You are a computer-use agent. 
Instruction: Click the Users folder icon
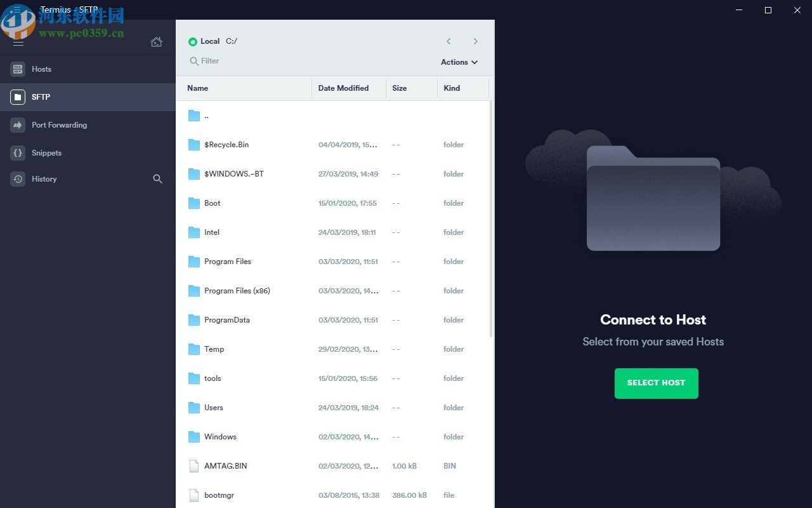[x=194, y=408]
